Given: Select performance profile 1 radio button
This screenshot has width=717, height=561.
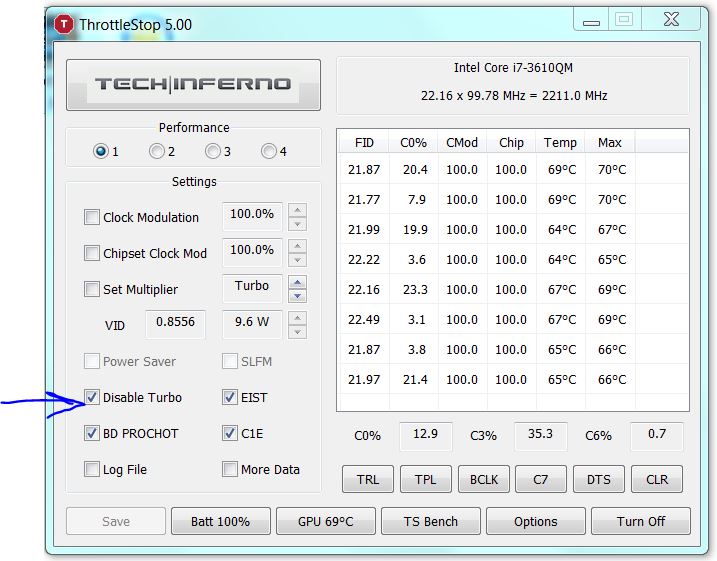Looking at the screenshot, I should pyautogui.click(x=100, y=152).
